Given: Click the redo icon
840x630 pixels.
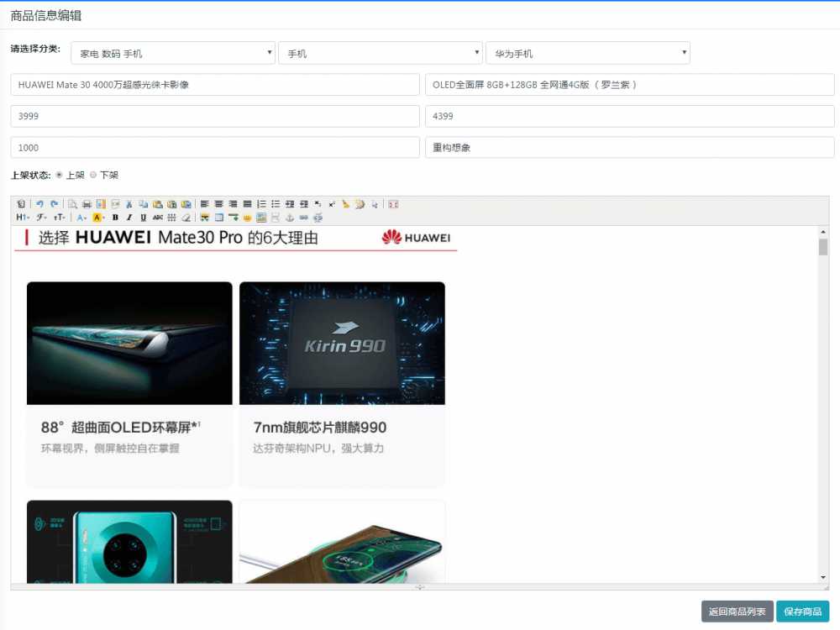Looking at the screenshot, I should (x=55, y=203).
